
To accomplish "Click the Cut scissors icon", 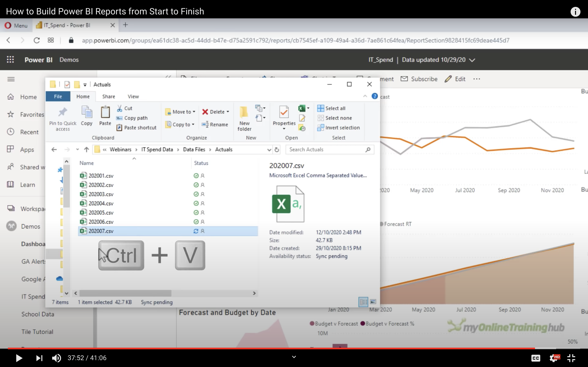I will coord(119,108).
